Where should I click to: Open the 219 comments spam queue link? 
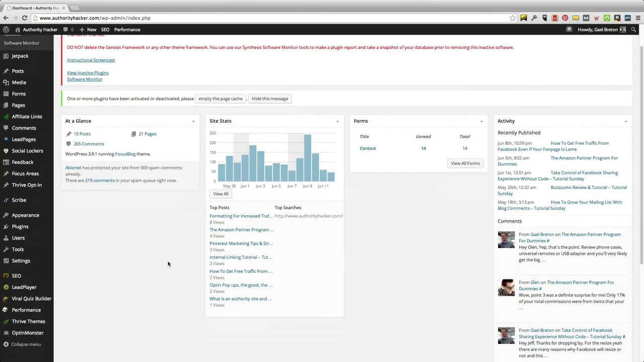point(100,180)
